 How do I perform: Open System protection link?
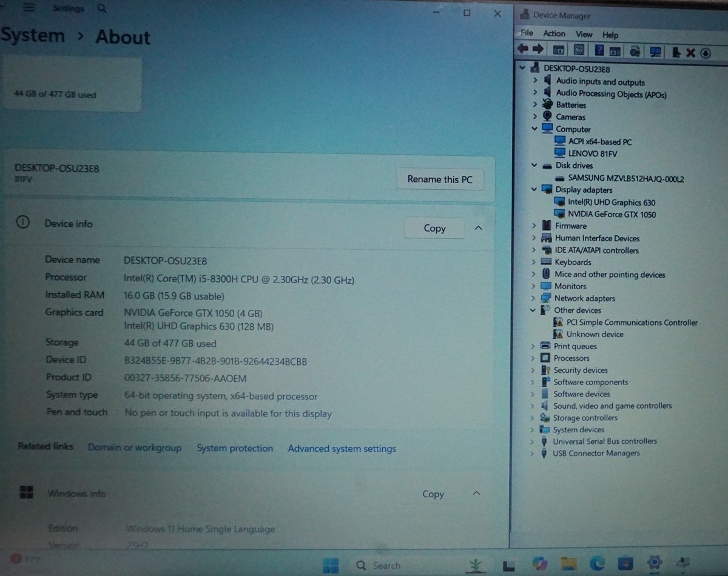(235, 448)
